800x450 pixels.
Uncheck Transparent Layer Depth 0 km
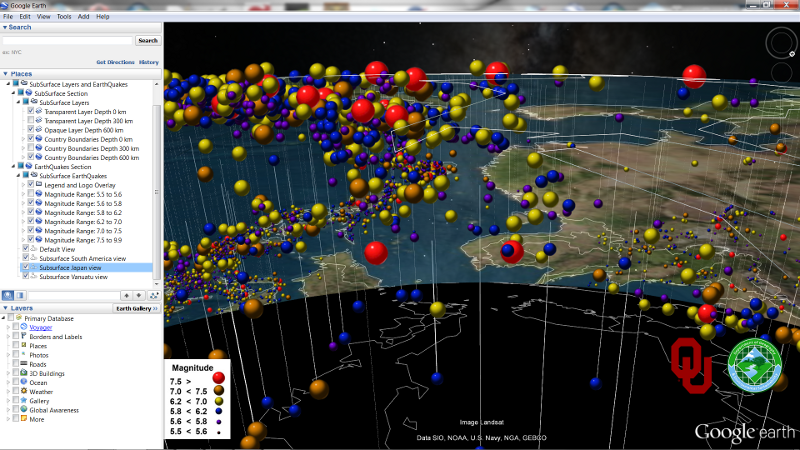pyautogui.click(x=31, y=111)
